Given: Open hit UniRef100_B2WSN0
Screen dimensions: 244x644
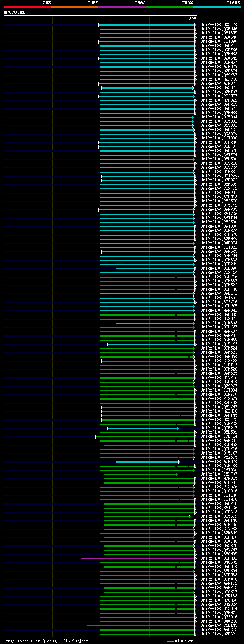Looking at the screenshot, I should pos(219,37).
